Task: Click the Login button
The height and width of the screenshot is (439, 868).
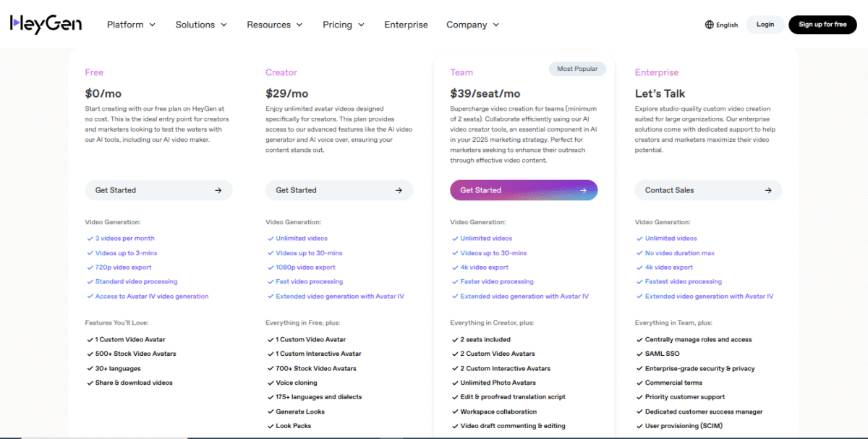Action: pos(765,24)
